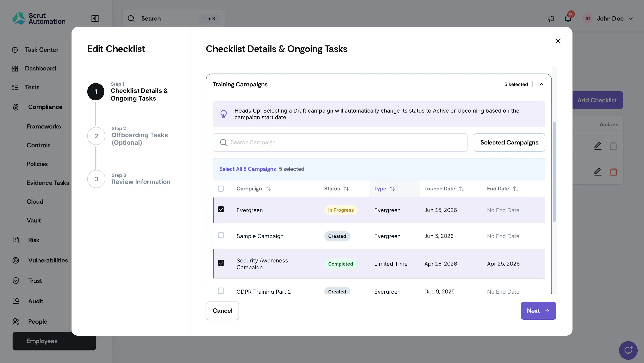Open Policies in the sidebar
The height and width of the screenshot is (363, 644).
(x=37, y=164)
